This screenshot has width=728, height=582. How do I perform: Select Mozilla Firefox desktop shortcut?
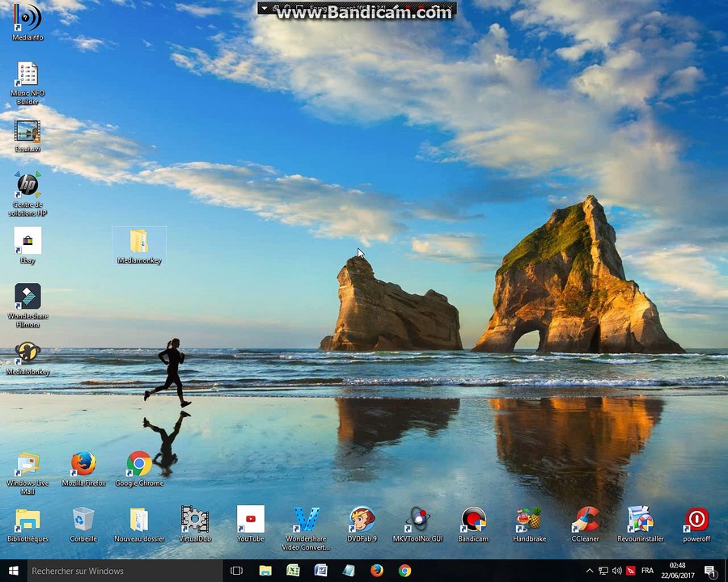[83, 469]
